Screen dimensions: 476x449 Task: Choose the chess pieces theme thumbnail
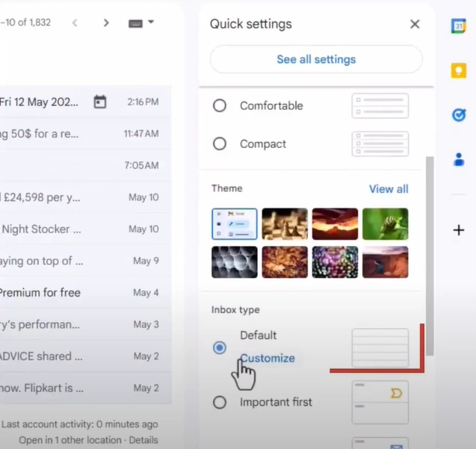285,224
